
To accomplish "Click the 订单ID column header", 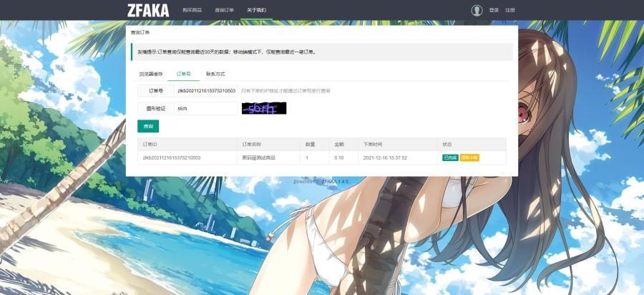I will click(150, 144).
